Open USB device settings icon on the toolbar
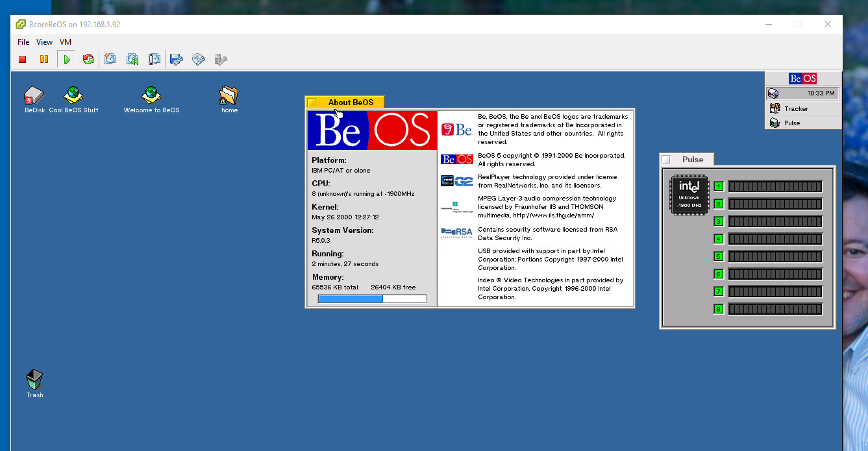 [x=220, y=59]
